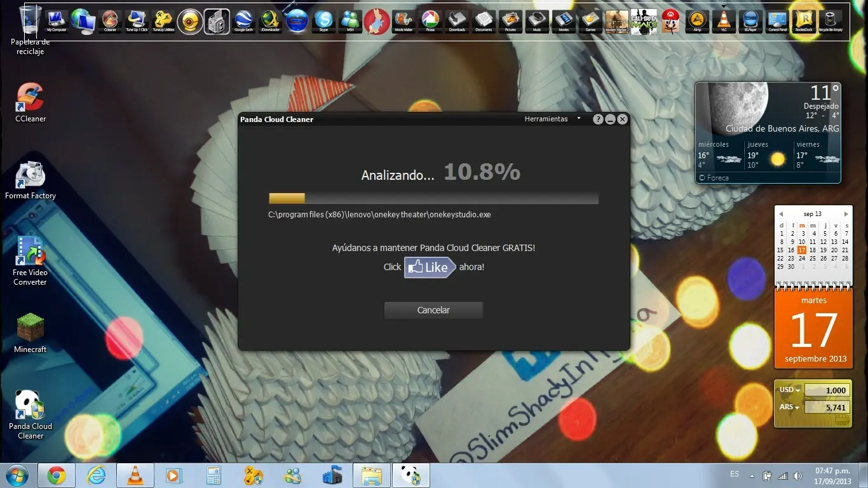Launch Modern Warfare 2 from the dock
Screen dimensions: 868x488
coord(616,22)
